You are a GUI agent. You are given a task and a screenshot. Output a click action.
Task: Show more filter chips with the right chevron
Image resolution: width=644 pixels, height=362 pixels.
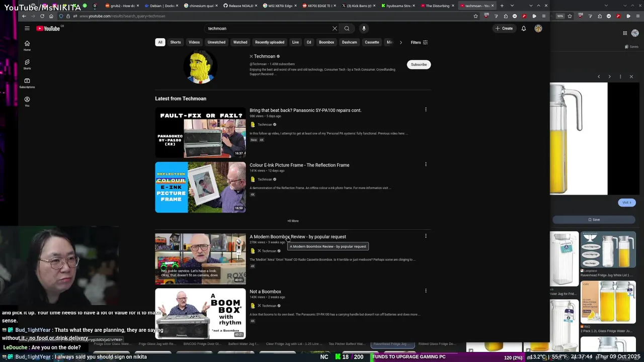tap(400, 42)
